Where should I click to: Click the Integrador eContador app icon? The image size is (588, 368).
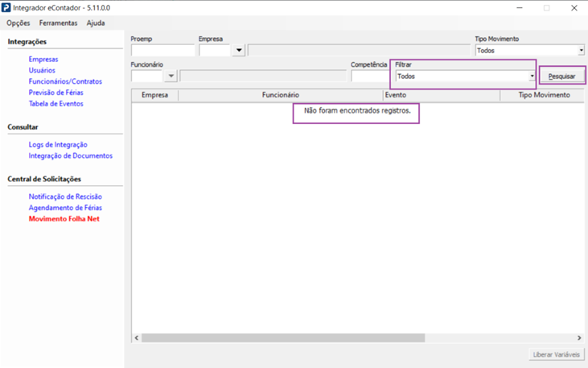(x=6, y=7)
